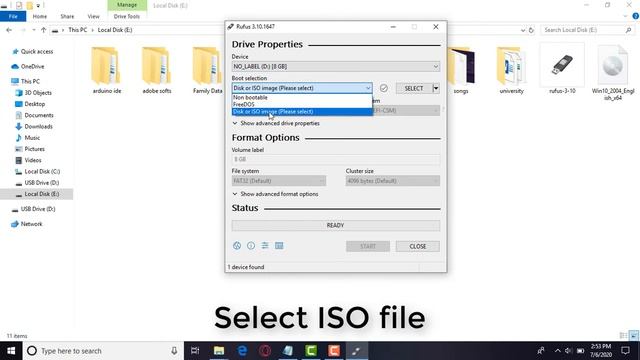Open Rufus language selector globe icon
Image resolution: width=640 pixels, height=360 pixels.
237,246
